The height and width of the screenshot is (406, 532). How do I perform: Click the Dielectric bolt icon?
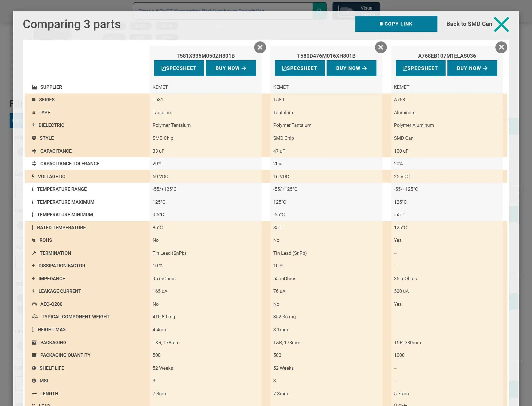coord(33,125)
